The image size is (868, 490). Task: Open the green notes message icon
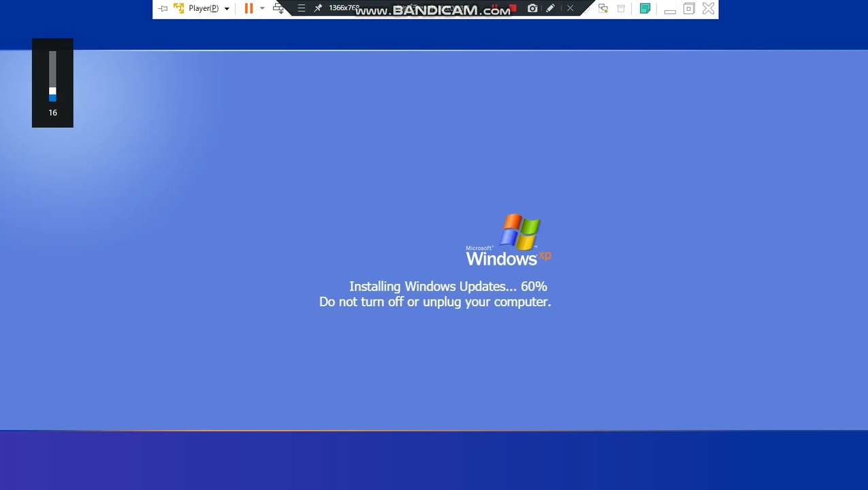tap(645, 8)
